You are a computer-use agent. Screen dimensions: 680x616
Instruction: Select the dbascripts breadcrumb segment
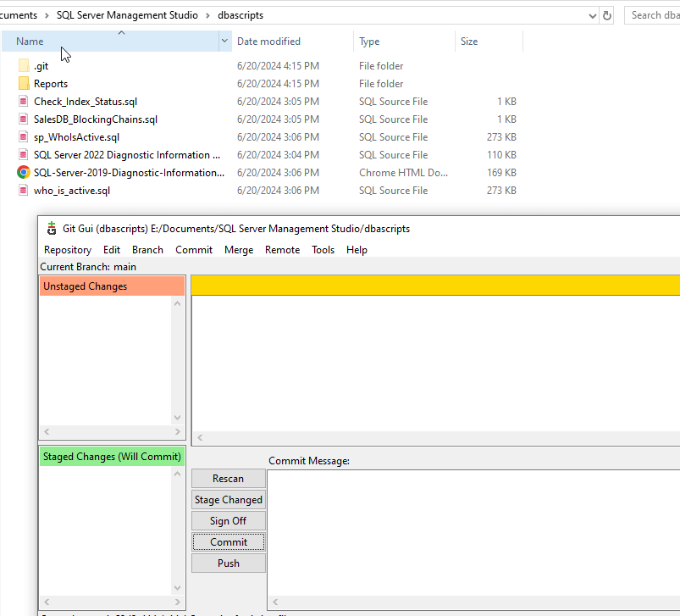(240, 15)
